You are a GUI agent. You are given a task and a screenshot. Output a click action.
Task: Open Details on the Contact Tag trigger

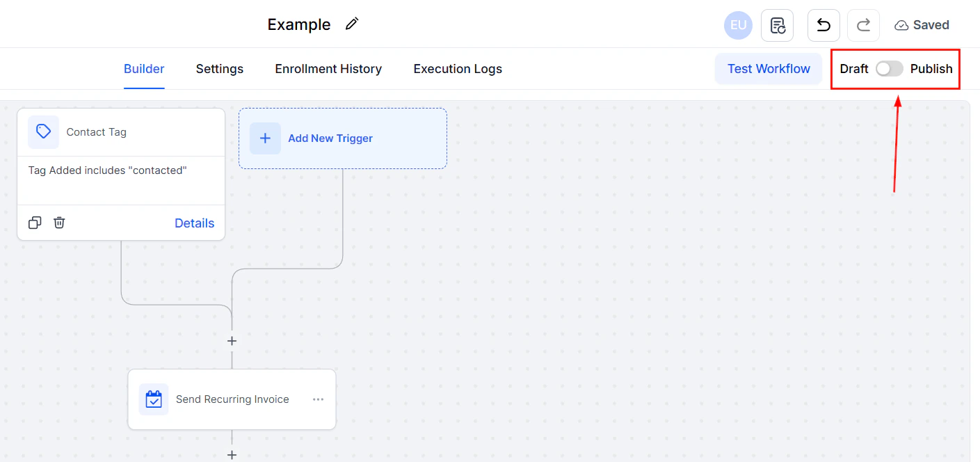(x=194, y=223)
